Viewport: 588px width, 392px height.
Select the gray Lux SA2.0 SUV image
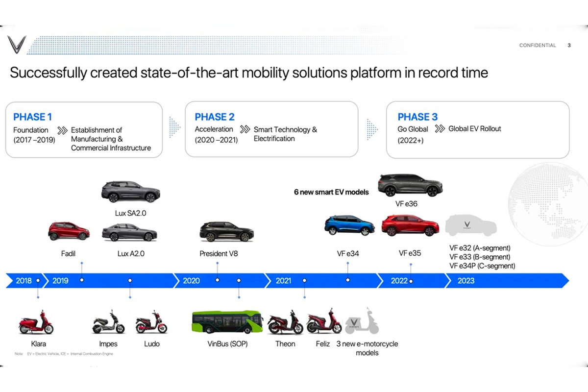(x=130, y=192)
